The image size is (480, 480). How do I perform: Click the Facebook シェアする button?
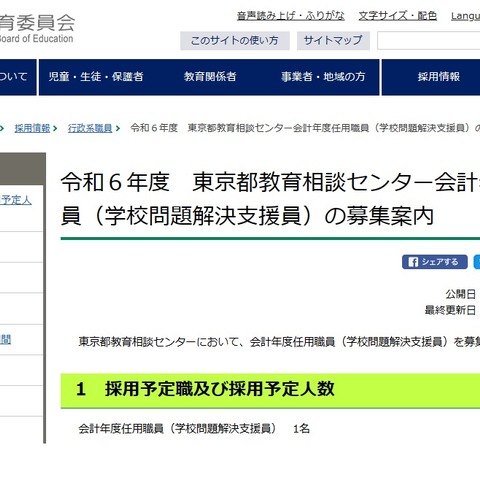435,262
